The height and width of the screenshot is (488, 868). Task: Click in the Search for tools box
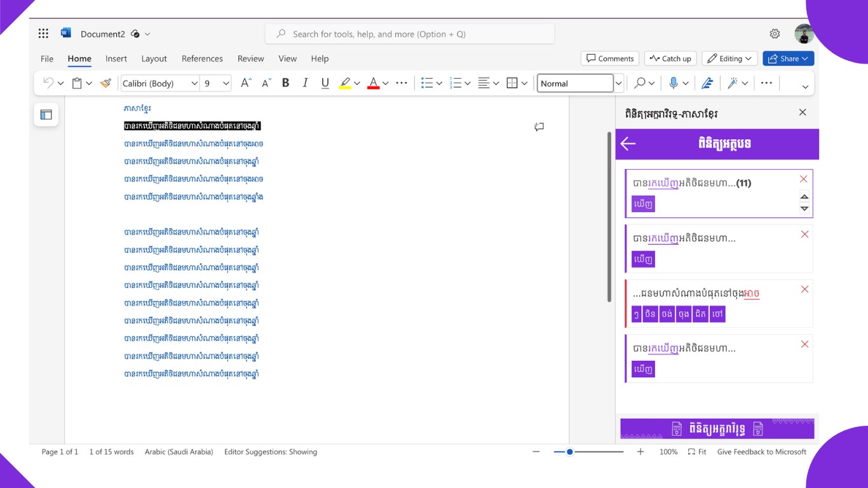[x=410, y=34]
